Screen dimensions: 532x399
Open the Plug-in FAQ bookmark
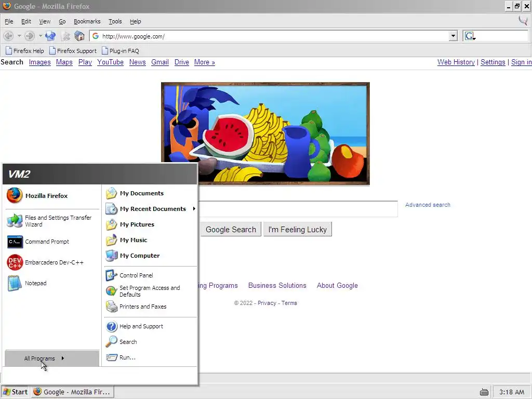click(x=121, y=51)
